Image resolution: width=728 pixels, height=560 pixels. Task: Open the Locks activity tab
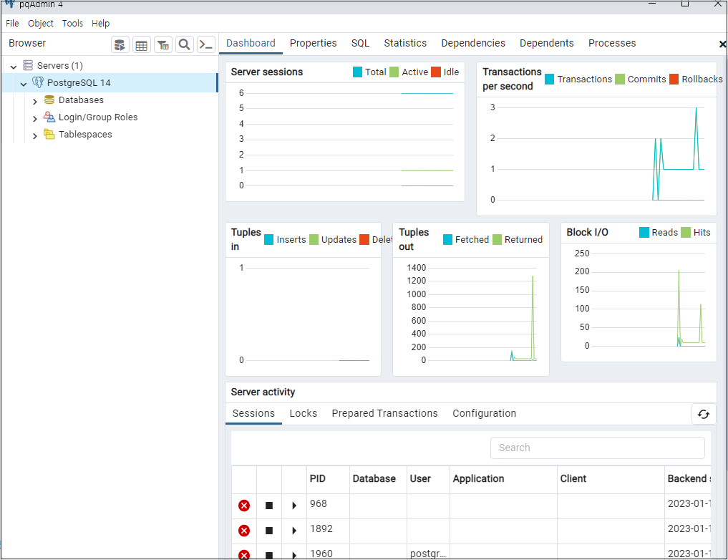coord(304,413)
